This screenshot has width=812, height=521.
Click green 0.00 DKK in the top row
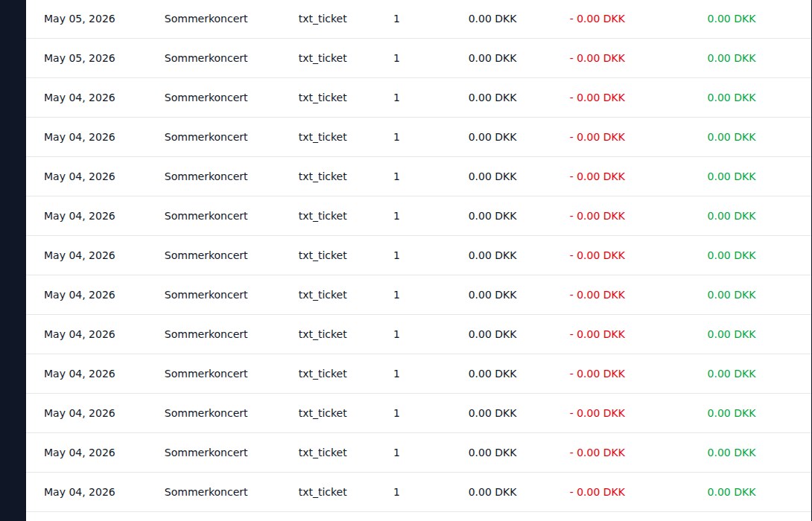coord(732,19)
